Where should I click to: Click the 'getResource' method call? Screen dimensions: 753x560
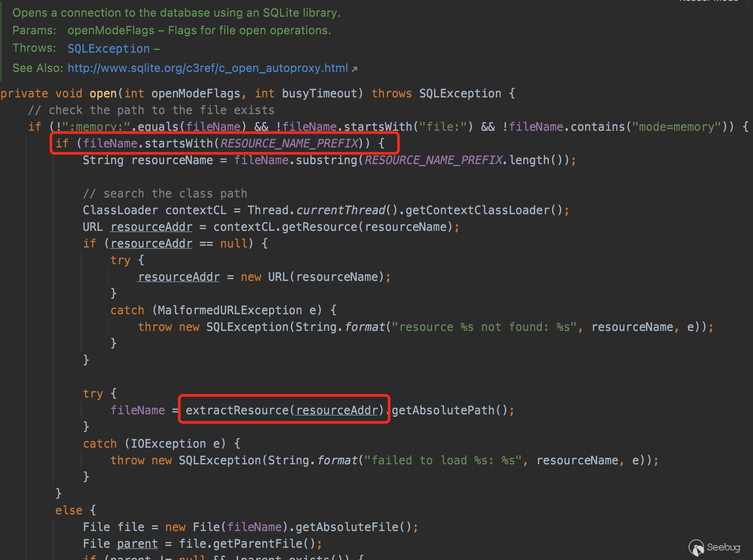tap(319, 227)
